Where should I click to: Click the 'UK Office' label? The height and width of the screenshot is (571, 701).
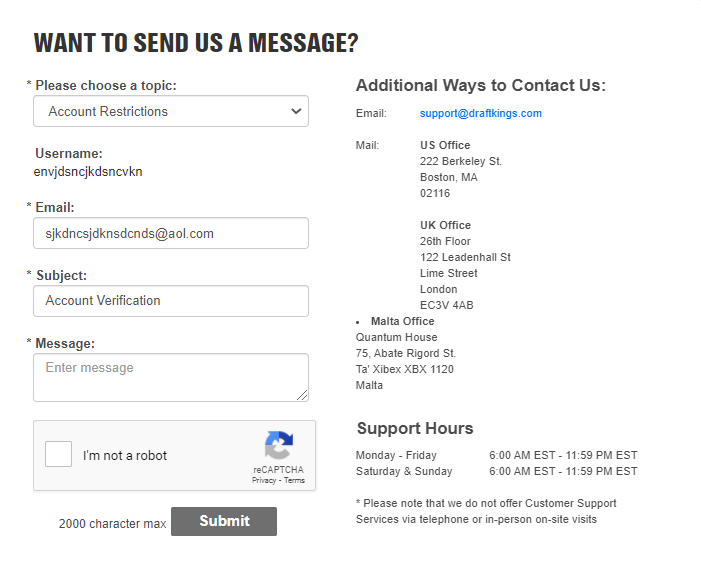click(445, 225)
